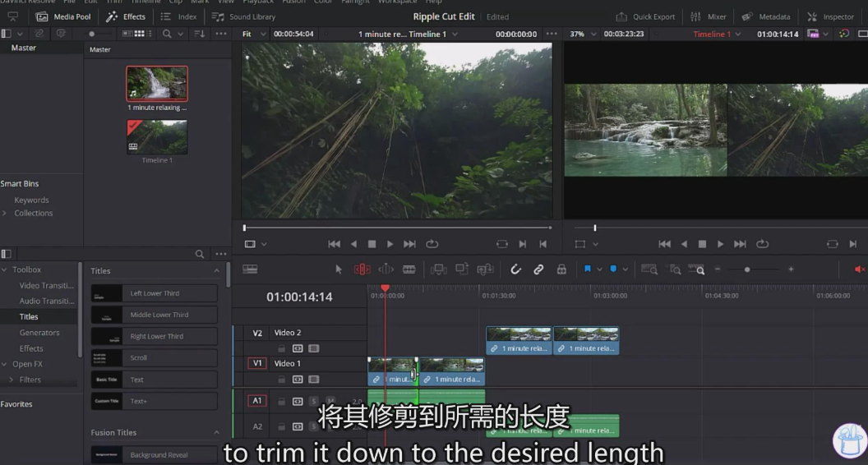The width and height of the screenshot is (868, 465).
Task: Click the Detail Zoom icon
Action: click(675, 269)
